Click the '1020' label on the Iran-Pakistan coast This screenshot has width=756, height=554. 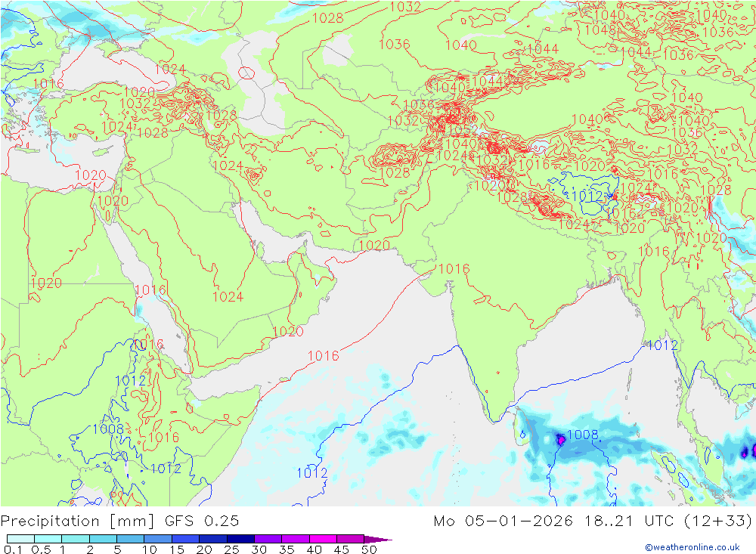(374, 246)
